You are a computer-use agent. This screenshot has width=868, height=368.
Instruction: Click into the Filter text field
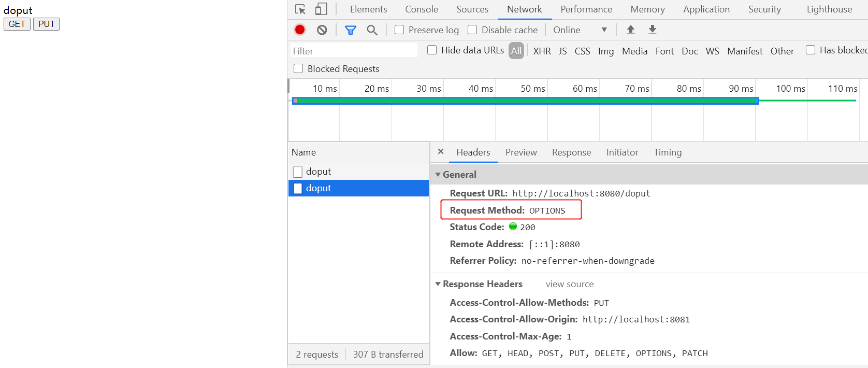[x=354, y=51]
